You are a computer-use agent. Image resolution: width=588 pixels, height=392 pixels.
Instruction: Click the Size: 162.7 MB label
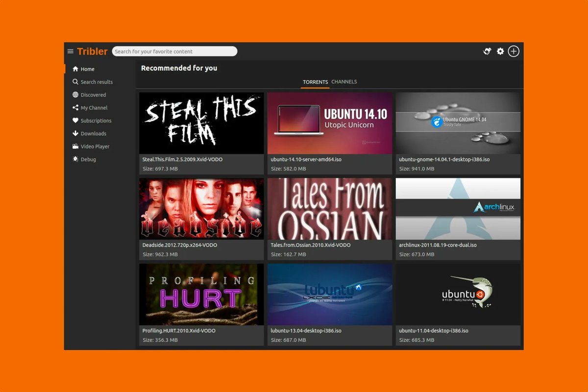pyautogui.click(x=289, y=254)
